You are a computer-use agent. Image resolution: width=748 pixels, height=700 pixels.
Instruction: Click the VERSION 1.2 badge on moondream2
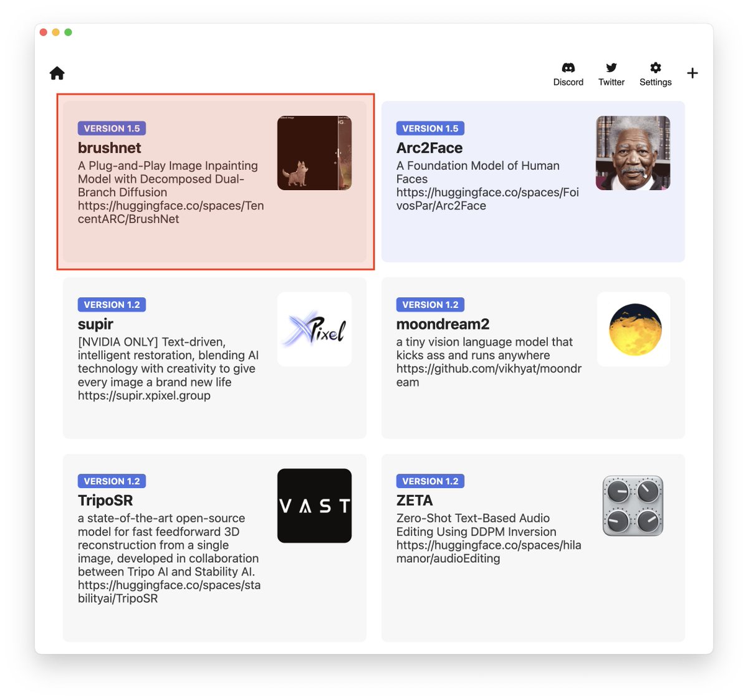point(430,304)
